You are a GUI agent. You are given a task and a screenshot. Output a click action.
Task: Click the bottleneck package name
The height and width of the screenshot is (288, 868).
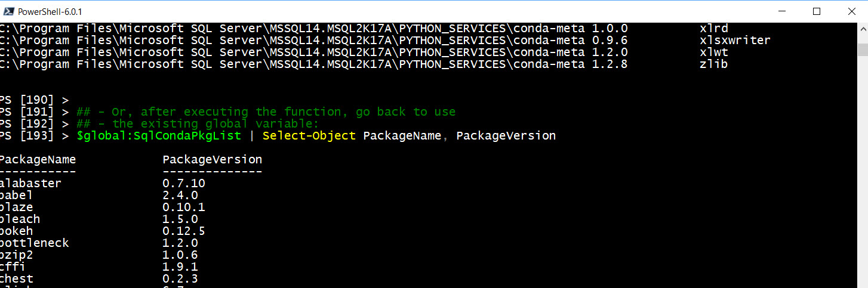pyautogui.click(x=35, y=243)
